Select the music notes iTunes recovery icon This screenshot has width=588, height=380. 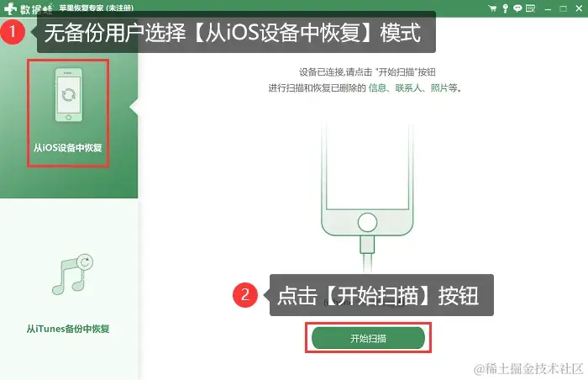tap(72, 274)
